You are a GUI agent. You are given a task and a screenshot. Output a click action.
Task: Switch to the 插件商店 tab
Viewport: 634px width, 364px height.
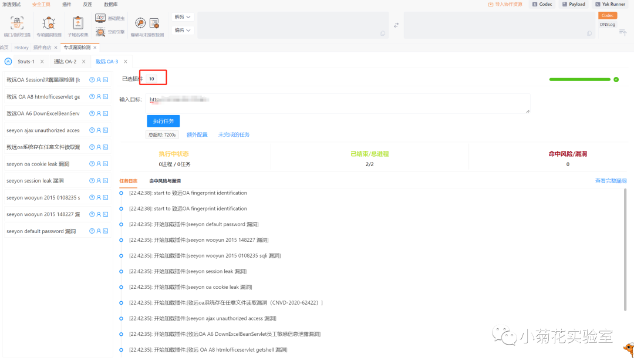click(x=42, y=48)
